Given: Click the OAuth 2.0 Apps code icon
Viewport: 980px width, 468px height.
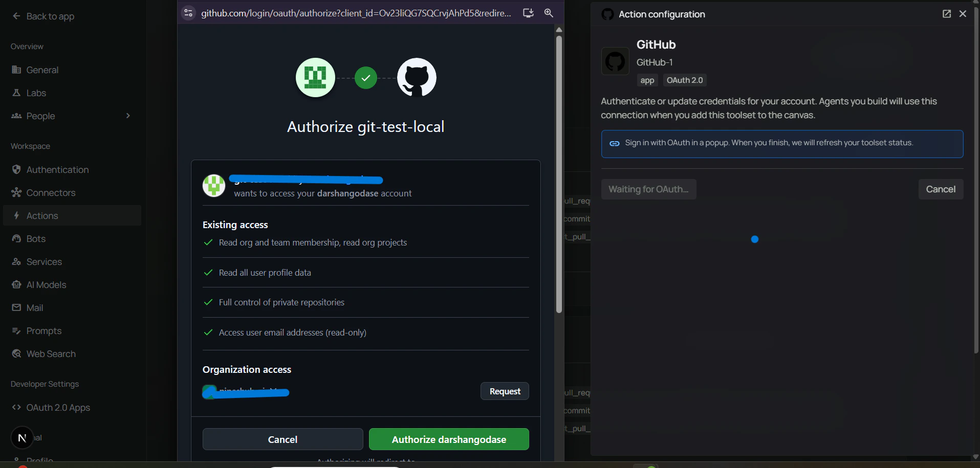Looking at the screenshot, I should [16, 407].
